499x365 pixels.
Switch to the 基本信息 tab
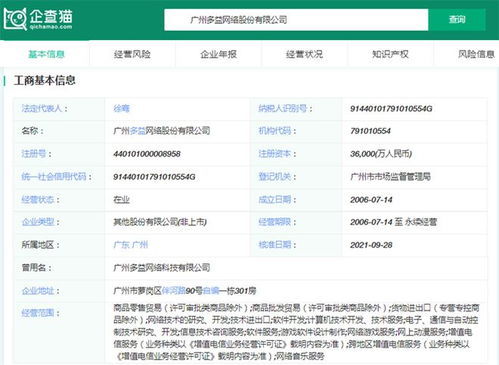tap(46, 54)
